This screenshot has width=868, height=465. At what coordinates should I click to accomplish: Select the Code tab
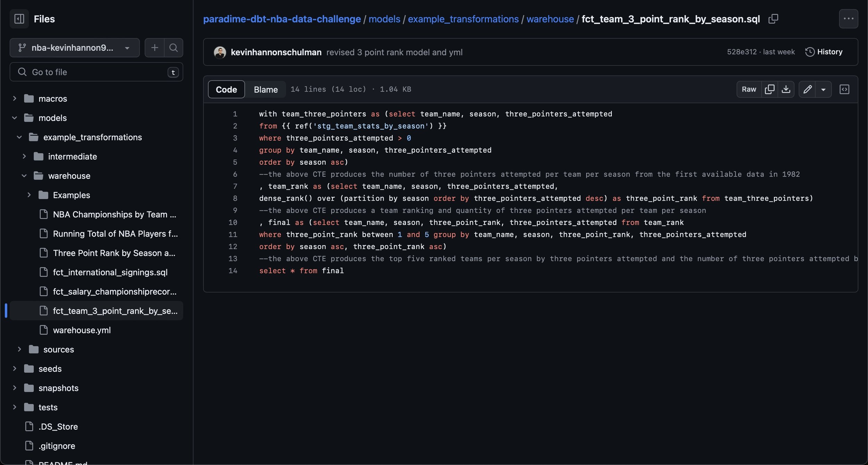226,89
